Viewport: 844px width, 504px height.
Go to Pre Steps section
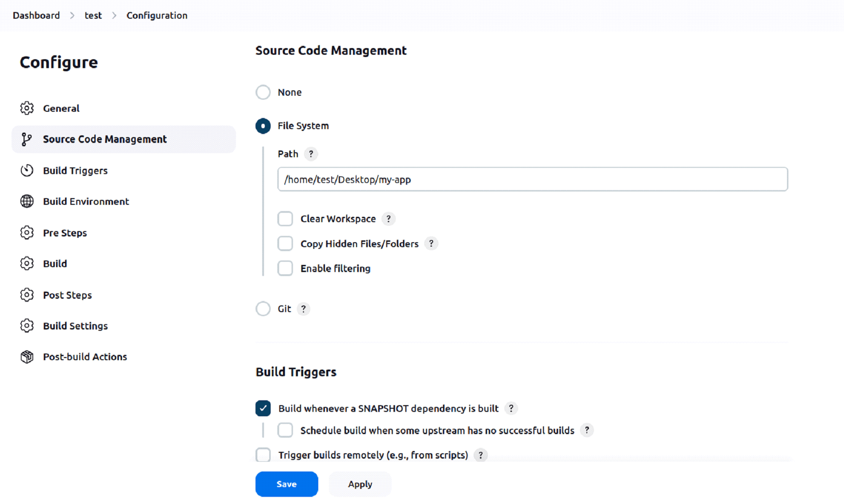click(65, 233)
